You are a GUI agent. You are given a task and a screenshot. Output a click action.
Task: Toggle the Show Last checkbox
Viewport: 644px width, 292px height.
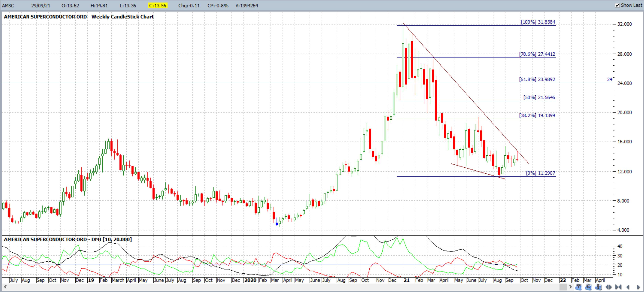point(617,5)
